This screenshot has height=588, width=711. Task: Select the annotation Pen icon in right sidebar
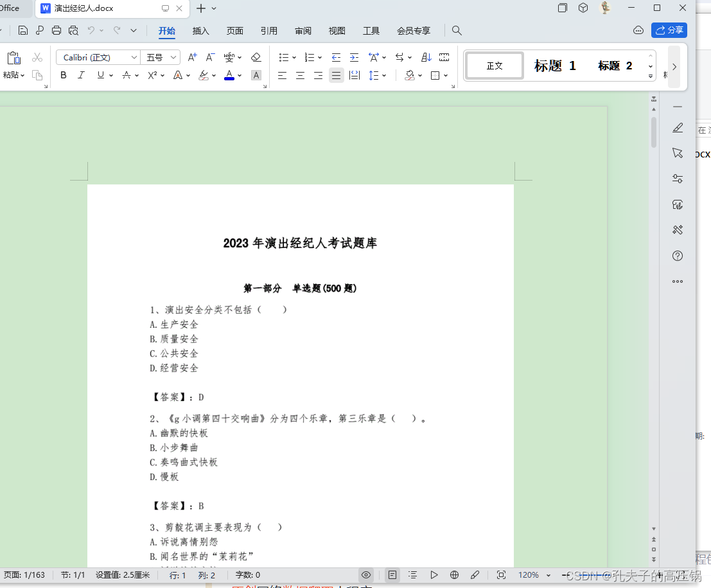pyautogui.click(x=677, y=128)
